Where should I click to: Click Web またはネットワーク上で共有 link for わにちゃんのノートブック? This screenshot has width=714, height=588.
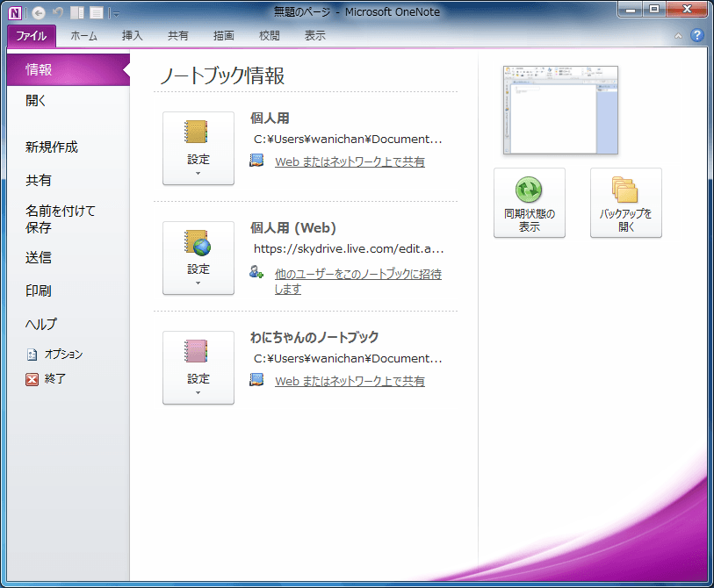click(x=350, y=381)
